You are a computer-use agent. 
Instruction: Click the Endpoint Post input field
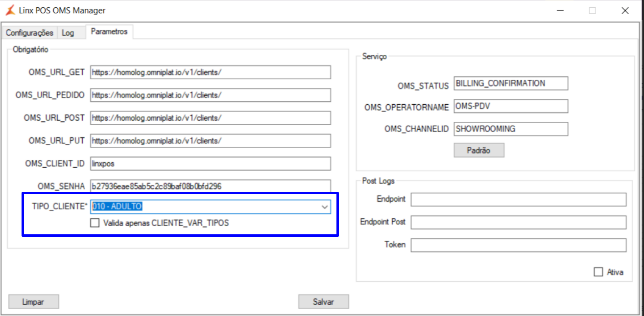coord(518,222)
